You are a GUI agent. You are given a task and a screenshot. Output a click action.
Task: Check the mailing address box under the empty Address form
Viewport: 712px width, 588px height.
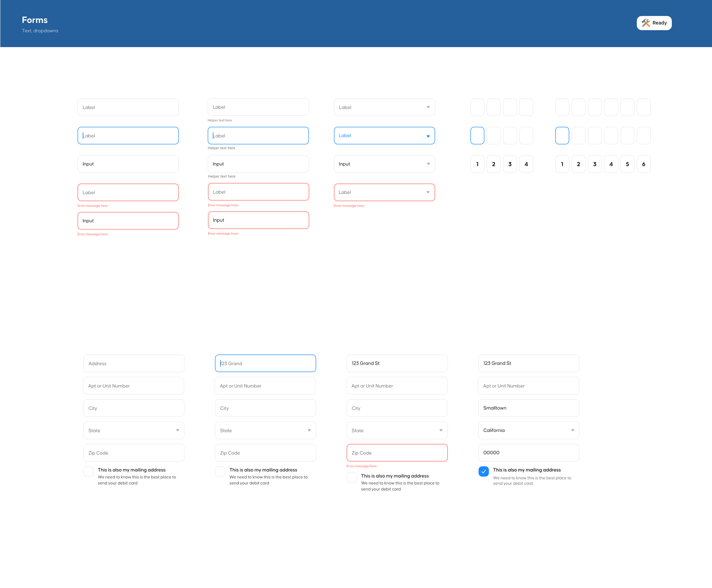coord(88,471)
